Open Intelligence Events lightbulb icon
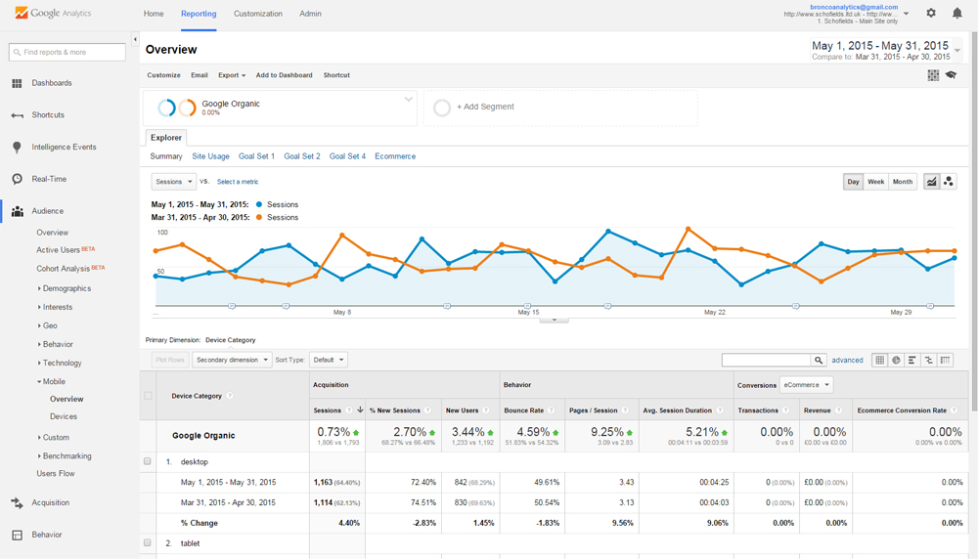Viewport: 978px width, 560px height. tap(17, 148)
